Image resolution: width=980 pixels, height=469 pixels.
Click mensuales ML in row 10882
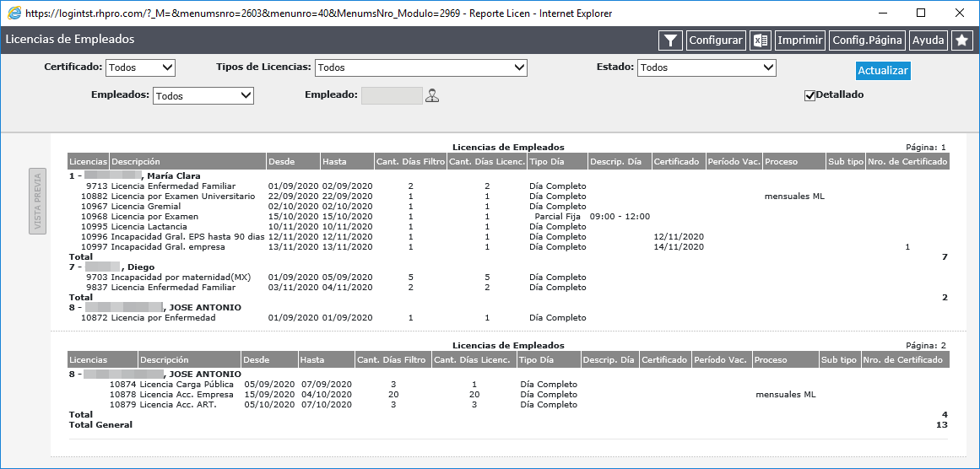[x=795, y=196]
